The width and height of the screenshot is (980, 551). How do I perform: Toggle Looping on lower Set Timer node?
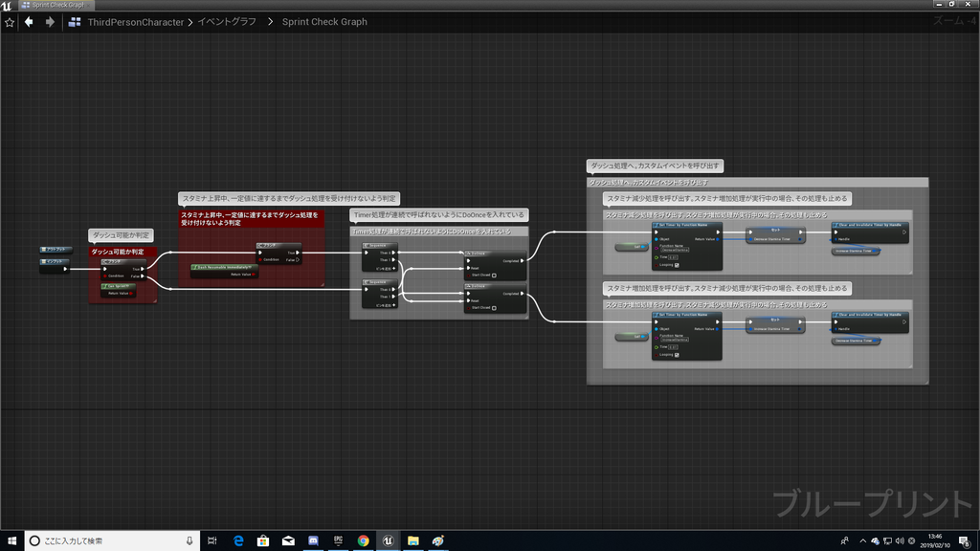click(677, 355)
